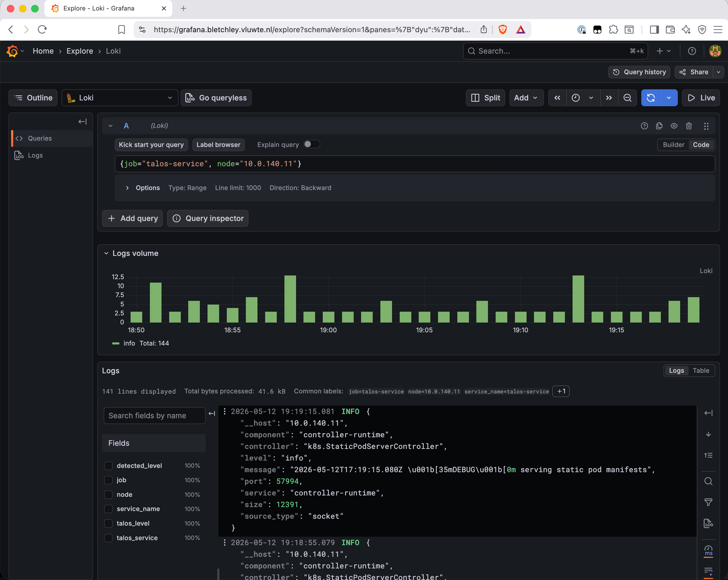Toggle query A visibility with the eye icon

674,126
